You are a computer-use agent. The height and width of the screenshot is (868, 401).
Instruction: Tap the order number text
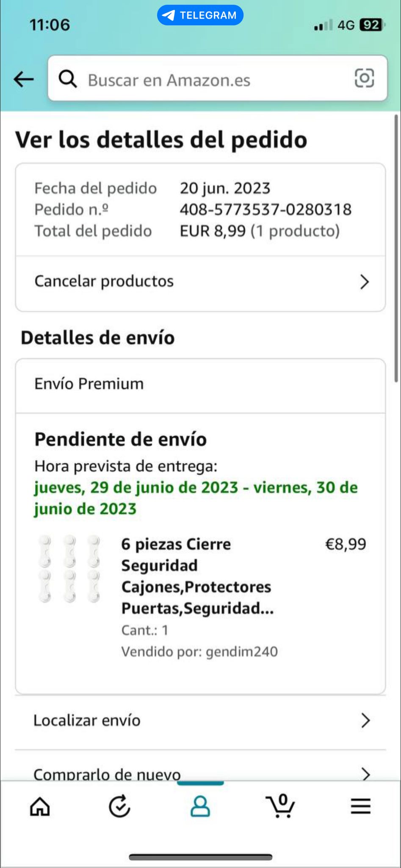click(265, 209)
